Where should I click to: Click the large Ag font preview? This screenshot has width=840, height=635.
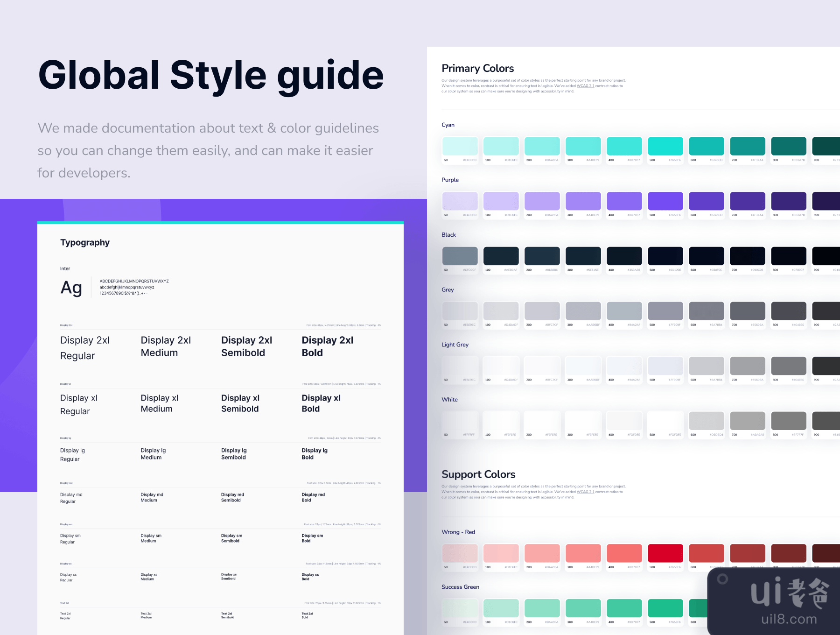pyautogui.click(x=71, y=288)
